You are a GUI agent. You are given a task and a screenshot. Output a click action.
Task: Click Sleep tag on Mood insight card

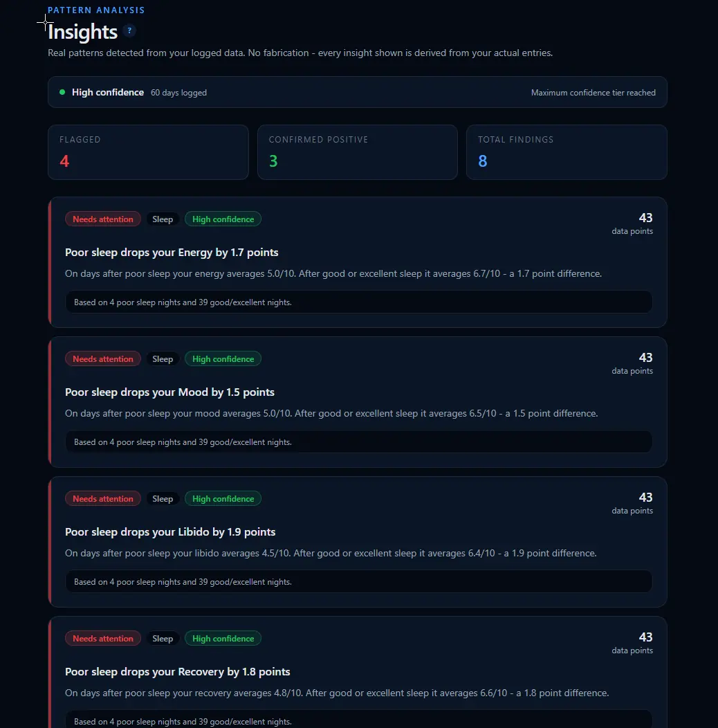click(163, 359)
